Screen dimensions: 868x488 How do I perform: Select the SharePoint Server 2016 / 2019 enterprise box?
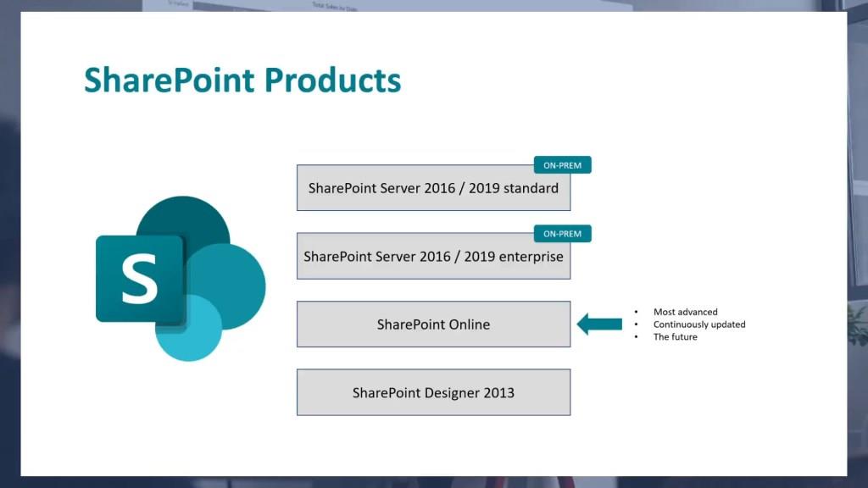coord(433,256)
